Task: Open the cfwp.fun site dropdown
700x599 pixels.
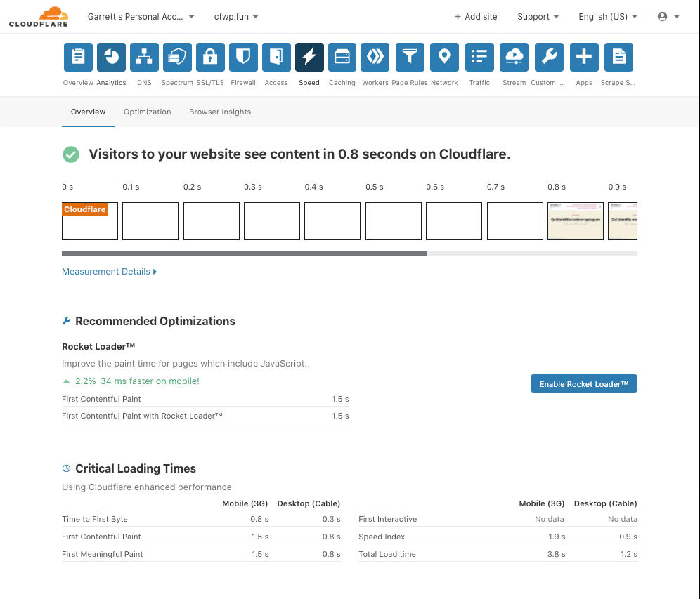Action: click(236, 16)
